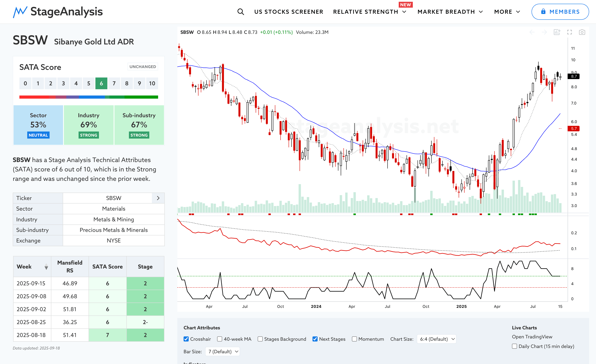Screen dimensions: 596x364
Task: Click Metals & Mining industry cell
Action: click(114, 219)
